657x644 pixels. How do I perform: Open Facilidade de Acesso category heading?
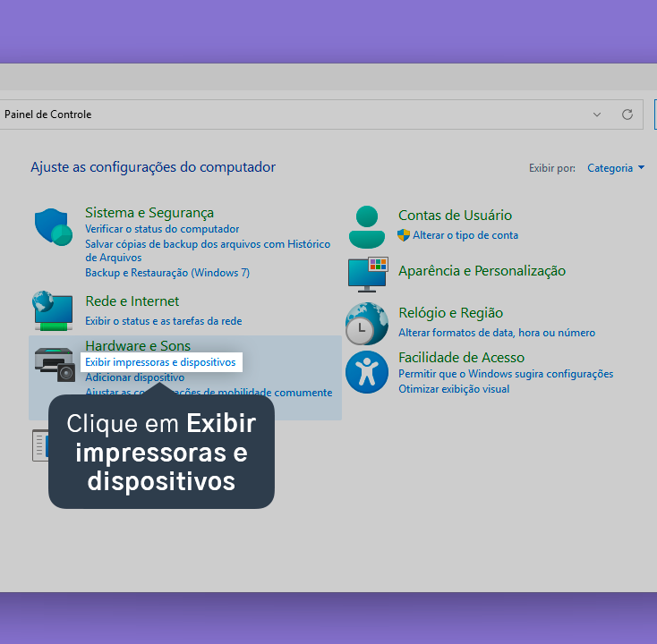461,358
